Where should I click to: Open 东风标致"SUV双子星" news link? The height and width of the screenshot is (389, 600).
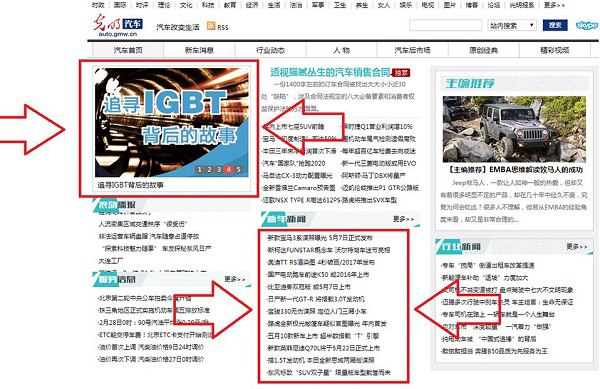[329, 373]
